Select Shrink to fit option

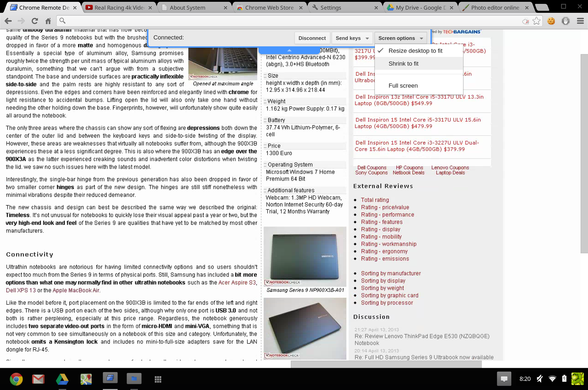click(x=419, y=64)
